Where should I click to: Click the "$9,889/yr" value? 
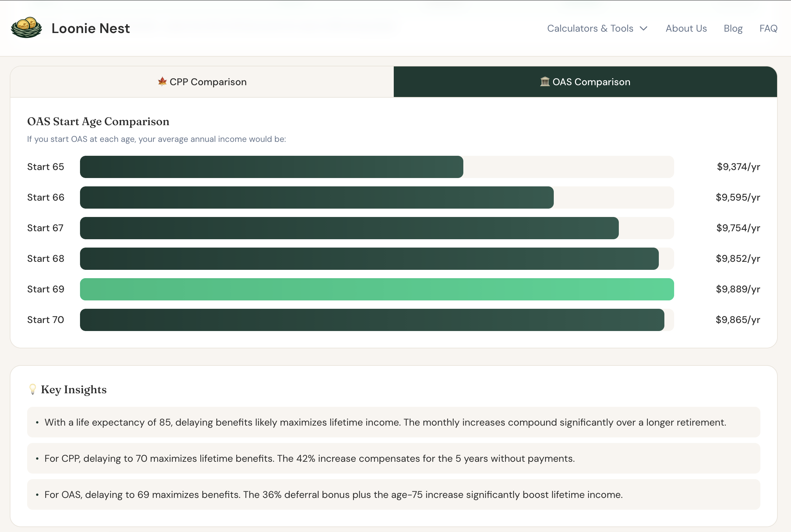click(738, 289)
